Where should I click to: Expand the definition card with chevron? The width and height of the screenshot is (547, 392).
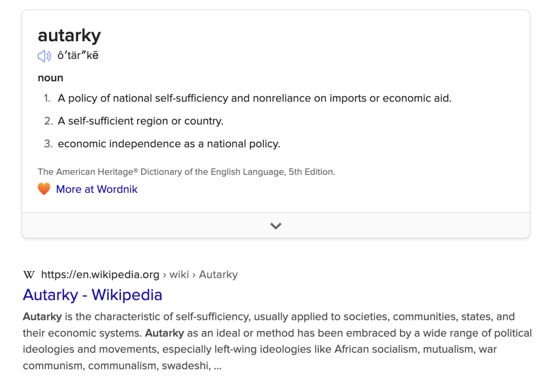pos(276,226)
